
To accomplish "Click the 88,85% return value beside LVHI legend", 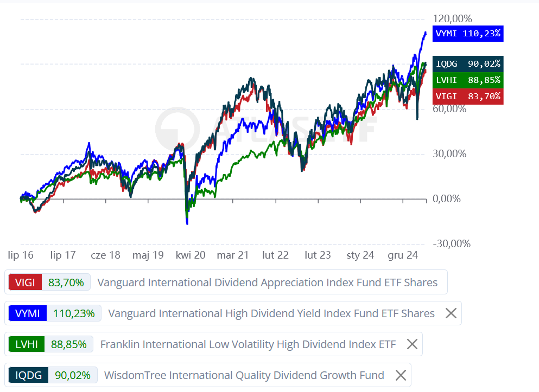I will (69, 344).
